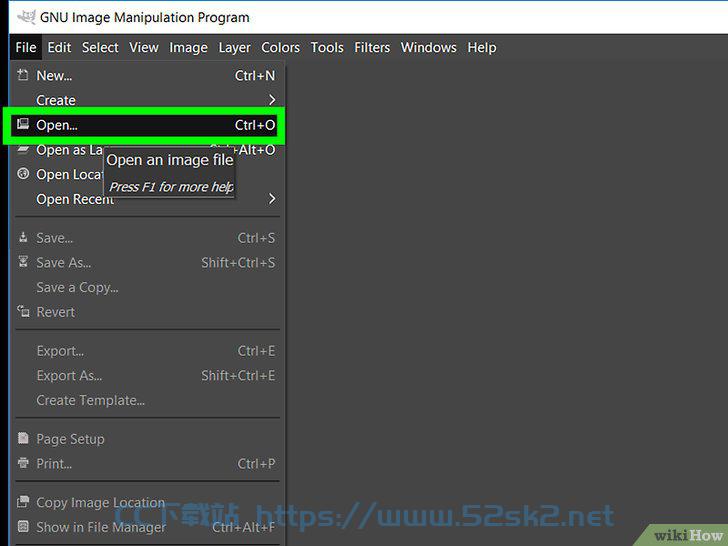Choose New... from the File menu
The image size is (728, 546).
(x=147, y=75)
